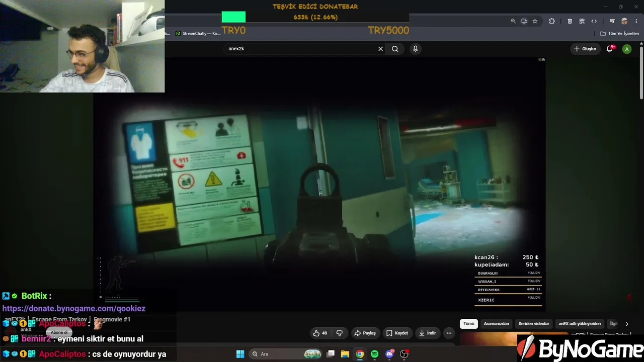Click chat message "cs de oynuyordur ya"
This screenshot has height=362, width=644.
[130, 354]
